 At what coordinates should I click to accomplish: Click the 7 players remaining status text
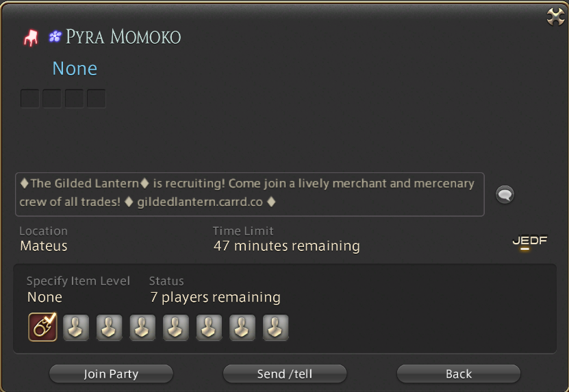215,298
